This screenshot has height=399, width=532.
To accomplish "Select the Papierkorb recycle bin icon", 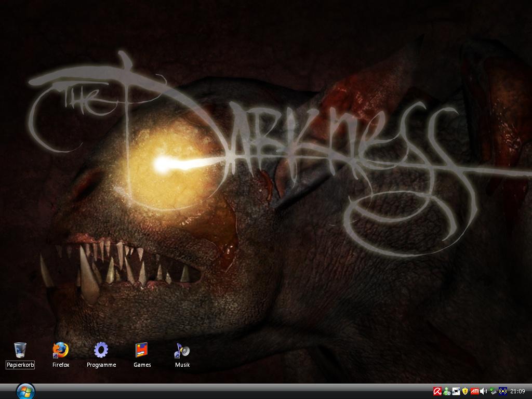I will click(20, 351).
